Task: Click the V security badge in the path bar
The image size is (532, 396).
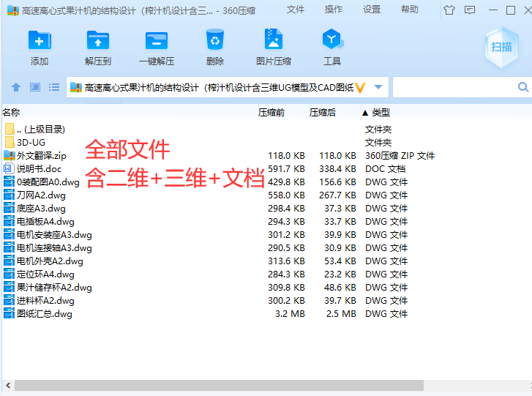Action: 359,88
